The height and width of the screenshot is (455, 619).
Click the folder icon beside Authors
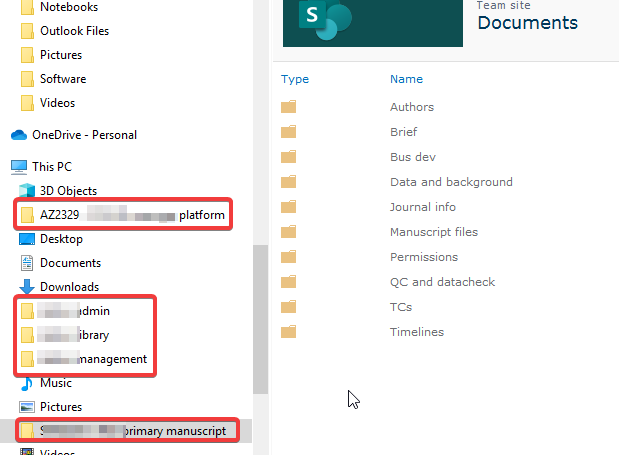pos(289,107)
